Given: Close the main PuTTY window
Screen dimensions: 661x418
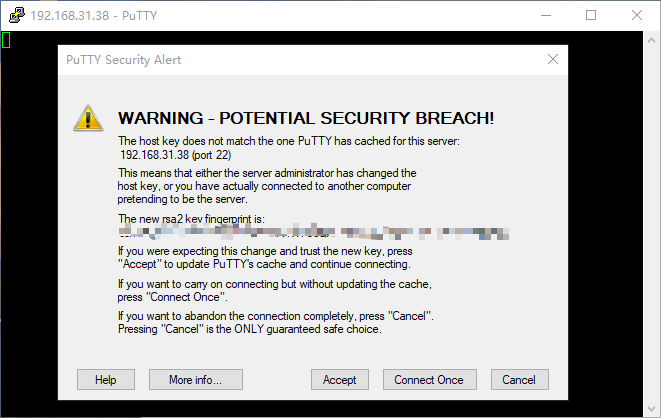Looking at the screenshot, I should [636, 15].
